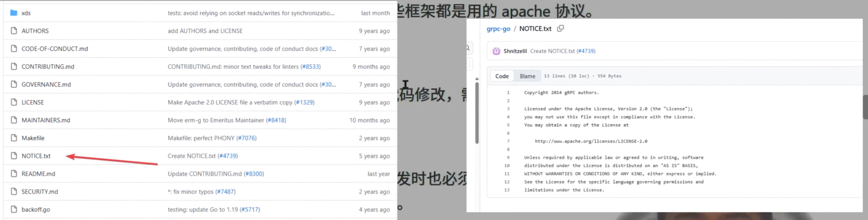Open backoff.go file
The width and height of the screenshot is (868, 220).
click(36, 209)
